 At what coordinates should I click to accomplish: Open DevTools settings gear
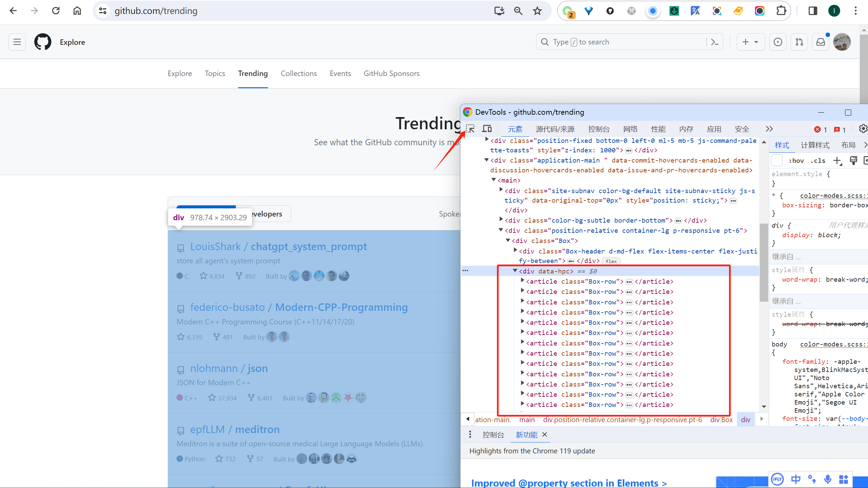tap(862, 129)
